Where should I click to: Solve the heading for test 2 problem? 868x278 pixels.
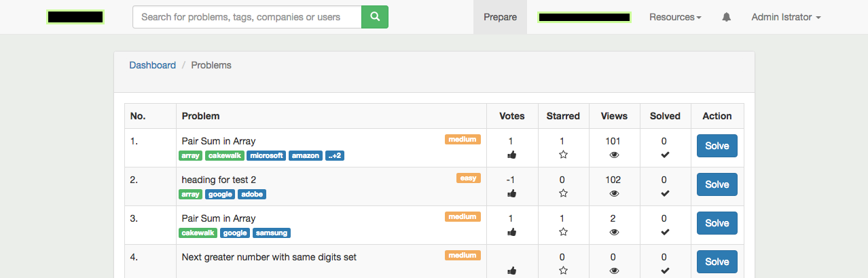click(x=717, y=184)
